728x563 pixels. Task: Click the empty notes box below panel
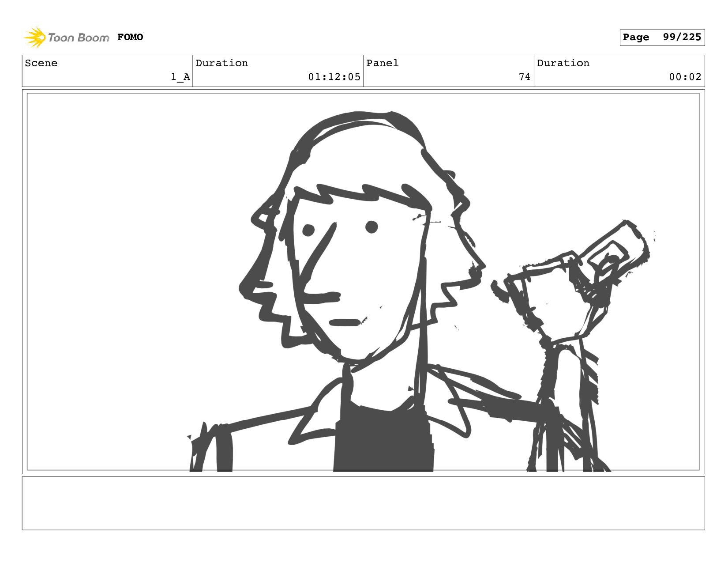click(363, 503)
